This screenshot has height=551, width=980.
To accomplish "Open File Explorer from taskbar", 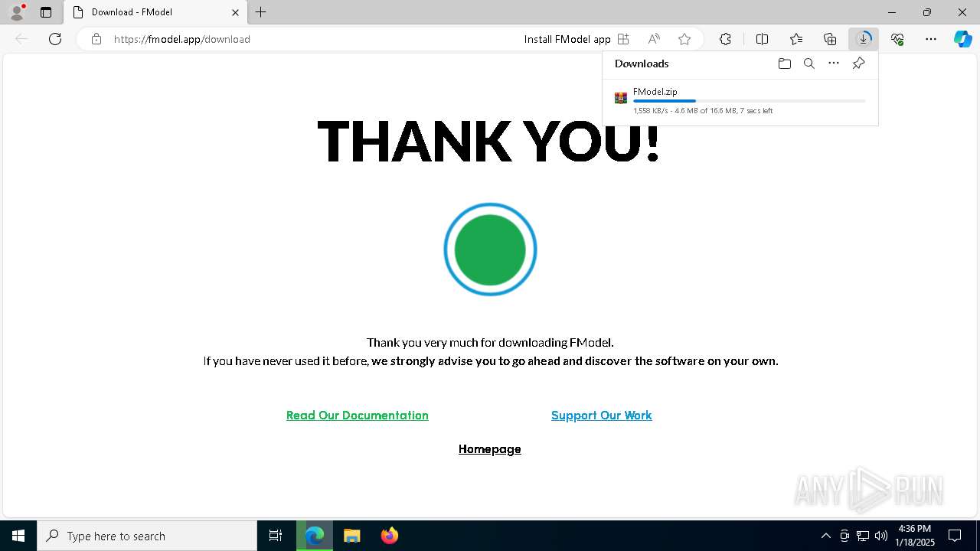I will coord(352,536).
